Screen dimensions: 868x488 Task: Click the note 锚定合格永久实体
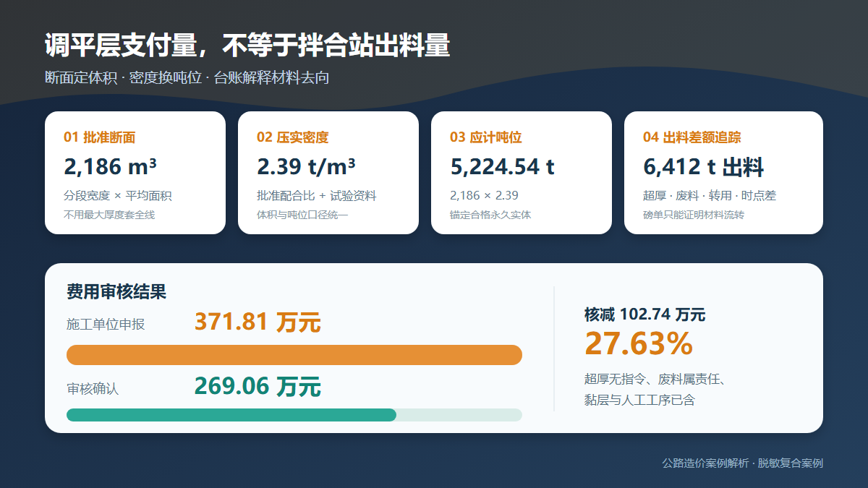pyautogui.click(x=490, y=215)
